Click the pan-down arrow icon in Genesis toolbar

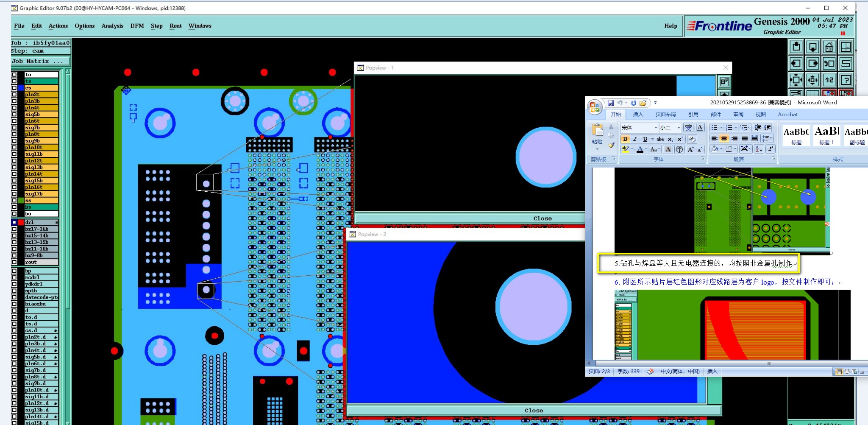point(812,47)
